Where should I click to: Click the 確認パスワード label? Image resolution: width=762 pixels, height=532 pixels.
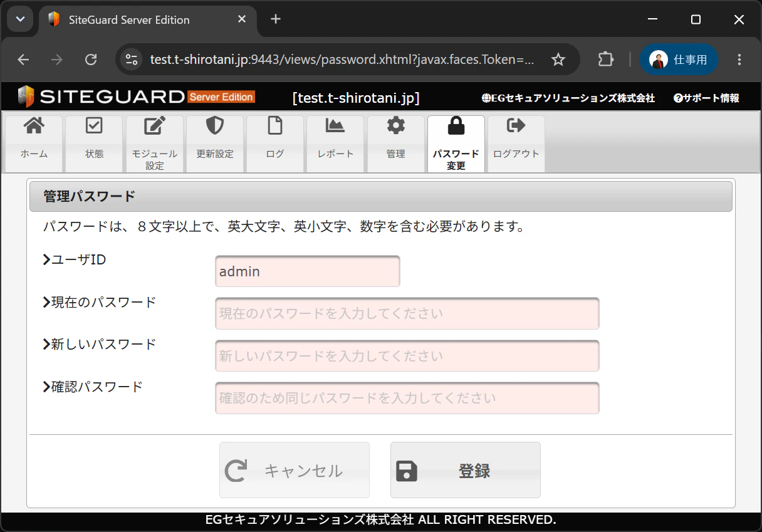(93, 387)
